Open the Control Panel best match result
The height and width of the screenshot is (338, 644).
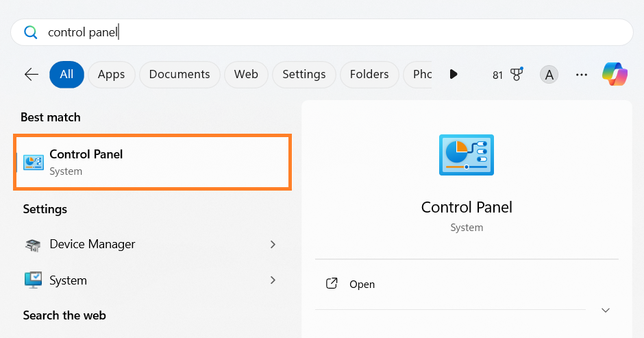(x=153, y=162)
